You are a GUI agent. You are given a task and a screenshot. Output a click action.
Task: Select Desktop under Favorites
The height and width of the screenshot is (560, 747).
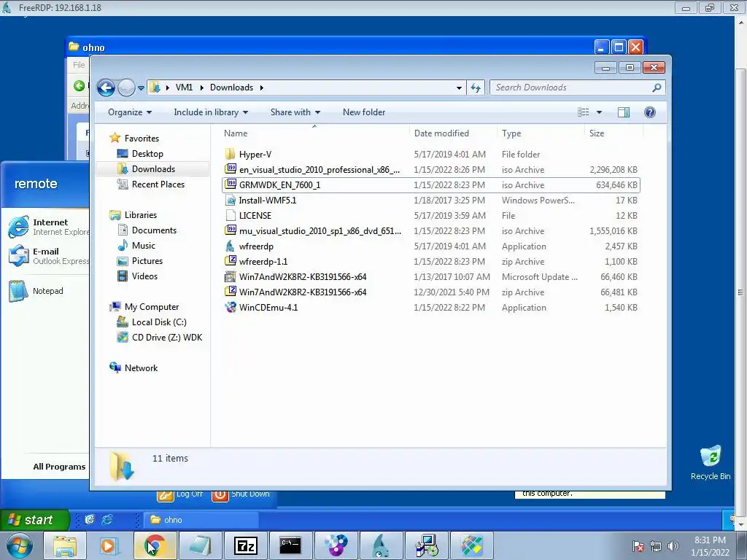(147, 154)
